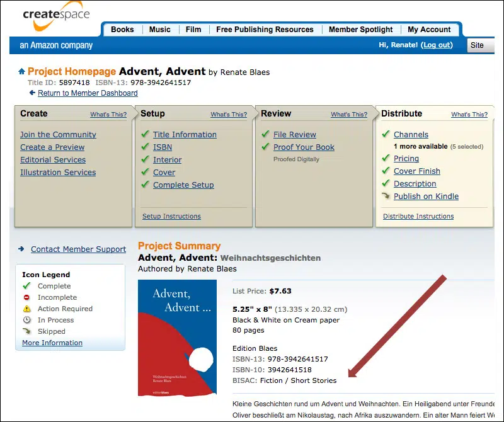Click the Complete checkmark in Icon Legend
The width and height of the screenshot is (504, 422).
pyautogui.click(x=26, y=285)
